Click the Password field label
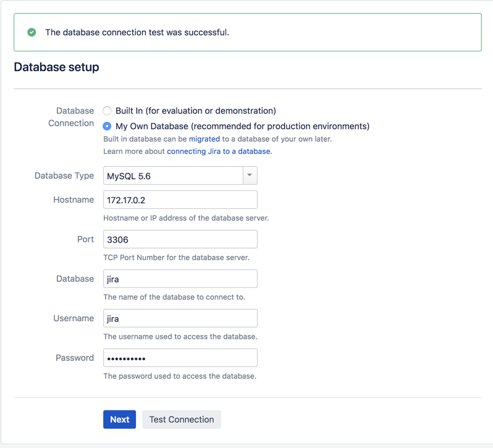This screenshot has height=448, width=493. point(75,358)
